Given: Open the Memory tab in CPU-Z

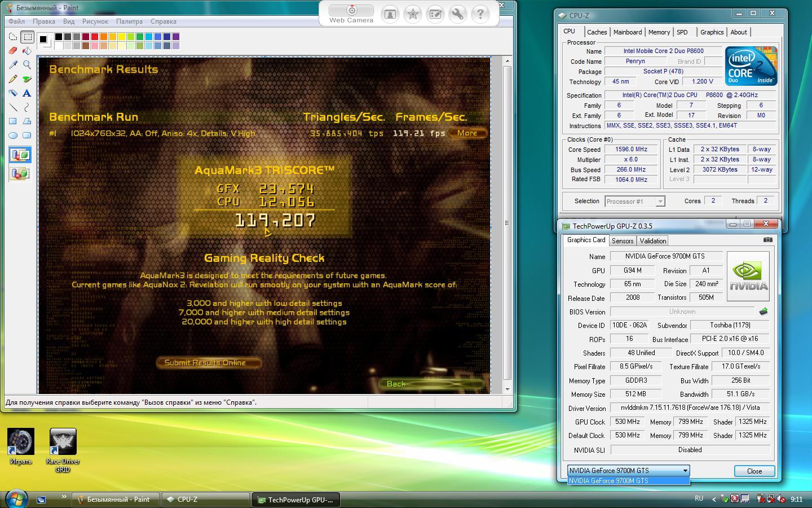Looking at the screenshot, I should point(659,32).
